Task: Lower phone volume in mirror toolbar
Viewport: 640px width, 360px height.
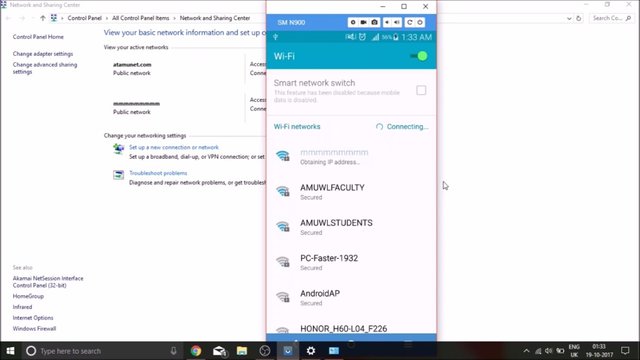Action: point(387,22)
